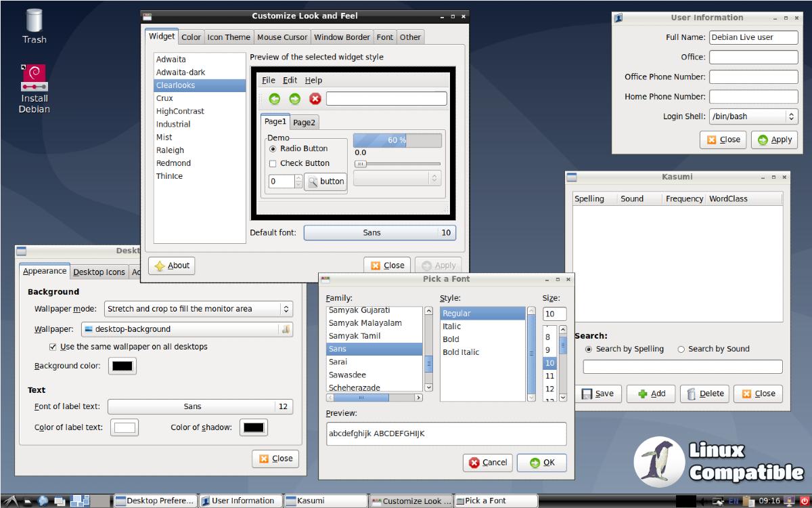The width and height of the screenshot is (812, 508).
Task: Open the clipboard manager tray icon
Action: click(x=748, y=501)
